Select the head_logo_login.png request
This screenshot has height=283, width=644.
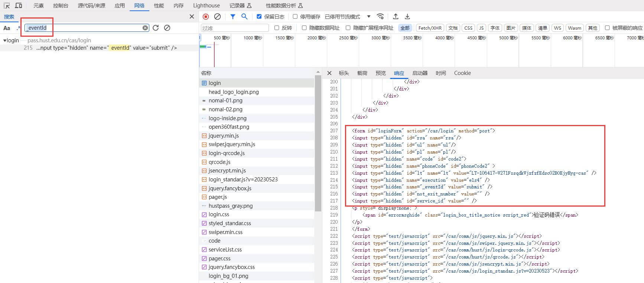point(257,92)
